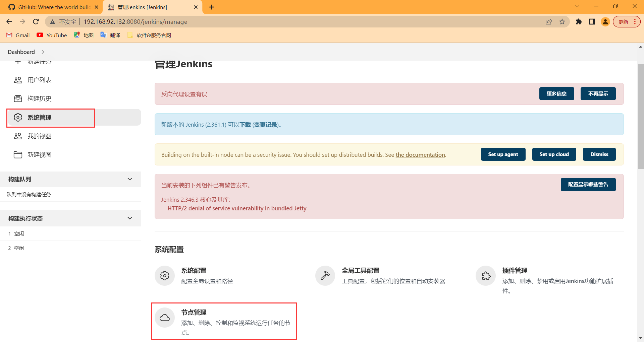Close the 管理Jenkins tab
The image size is (644, 342).
tap(196, 7)
